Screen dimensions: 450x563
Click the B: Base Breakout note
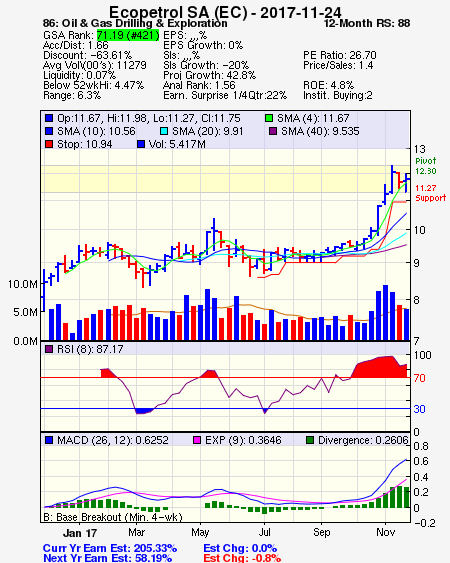click(113, 517)
